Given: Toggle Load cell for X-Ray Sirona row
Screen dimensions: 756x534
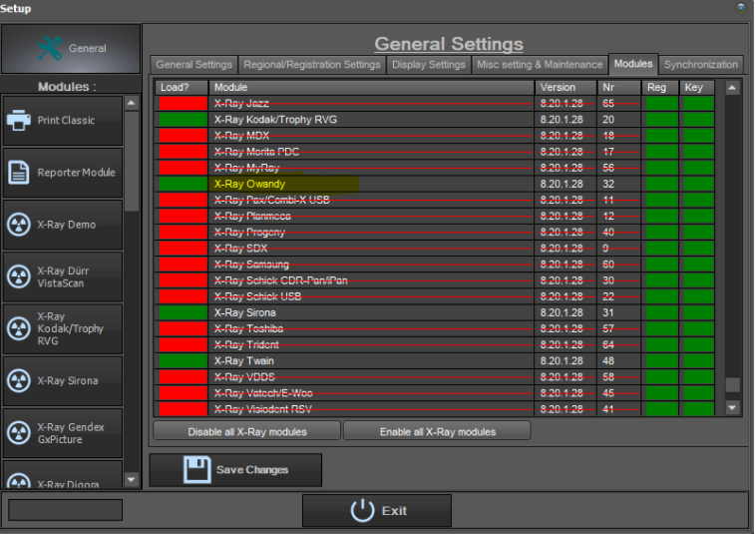Looking at the screenshot, I should point(184,312).
